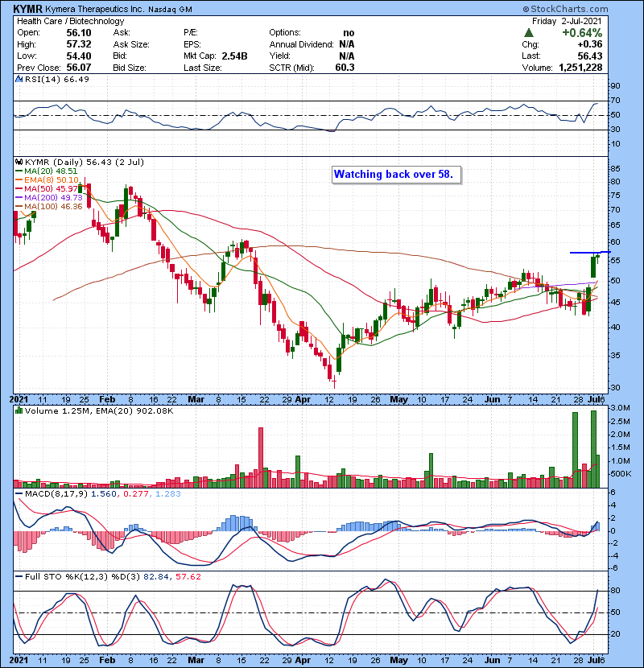
Task: Click the 1.5M volume axis label
Action: [620, 447]
